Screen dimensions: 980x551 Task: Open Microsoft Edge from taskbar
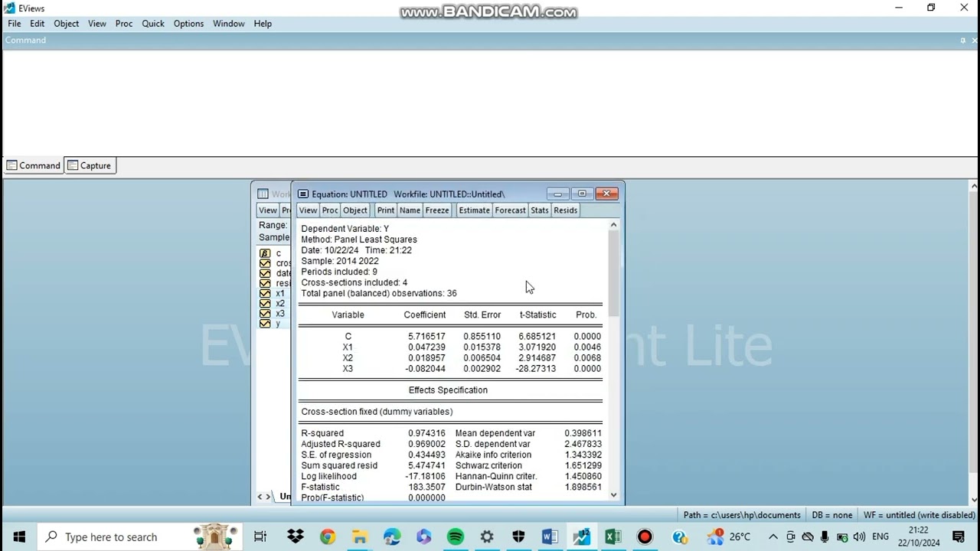(392, 536)
